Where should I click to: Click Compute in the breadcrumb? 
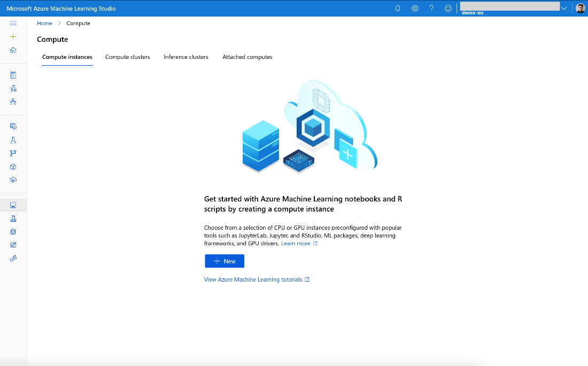(x=78, y=24)
